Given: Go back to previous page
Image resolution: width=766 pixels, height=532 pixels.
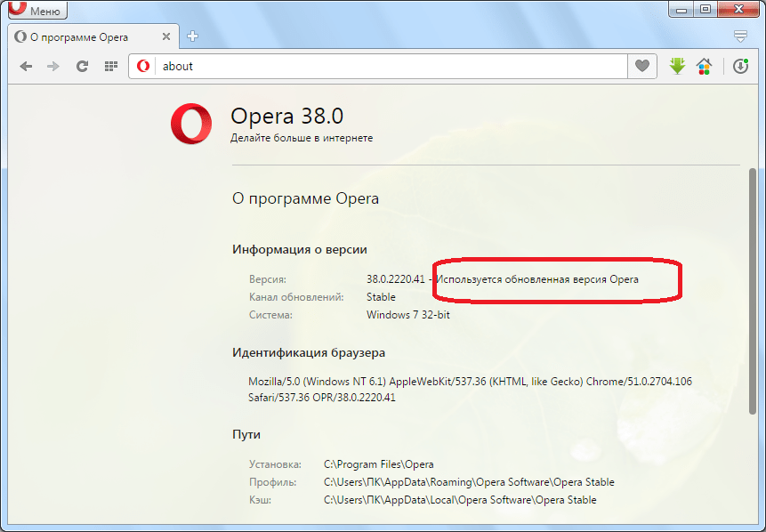Looking at the screenshot, I should pyautogui.click(x=27, y=66).
